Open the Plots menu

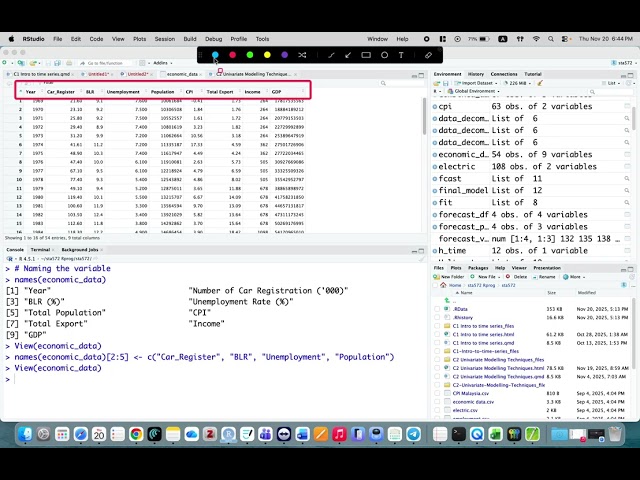coord(140,39)
